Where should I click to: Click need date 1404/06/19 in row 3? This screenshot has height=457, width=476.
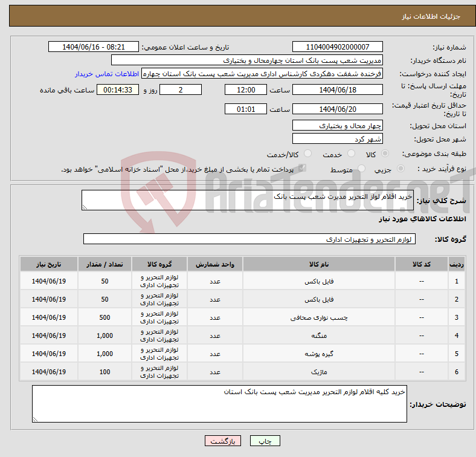tap(49, 317)
